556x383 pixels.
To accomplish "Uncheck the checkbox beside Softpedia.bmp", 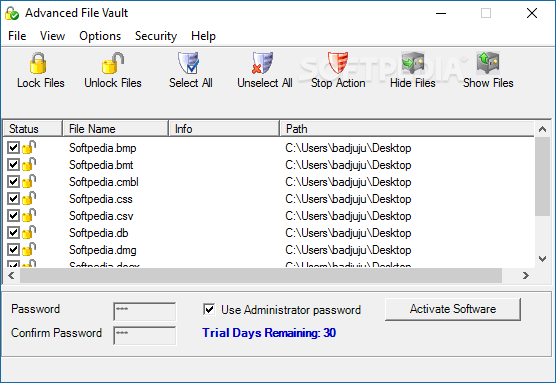I will (13, 148).
